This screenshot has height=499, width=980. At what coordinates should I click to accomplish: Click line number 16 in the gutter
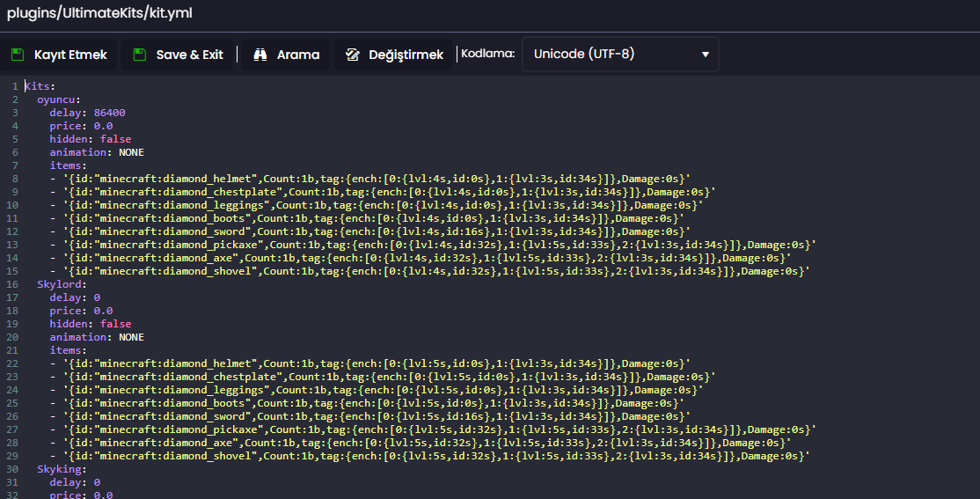click(x=12, y=284)
